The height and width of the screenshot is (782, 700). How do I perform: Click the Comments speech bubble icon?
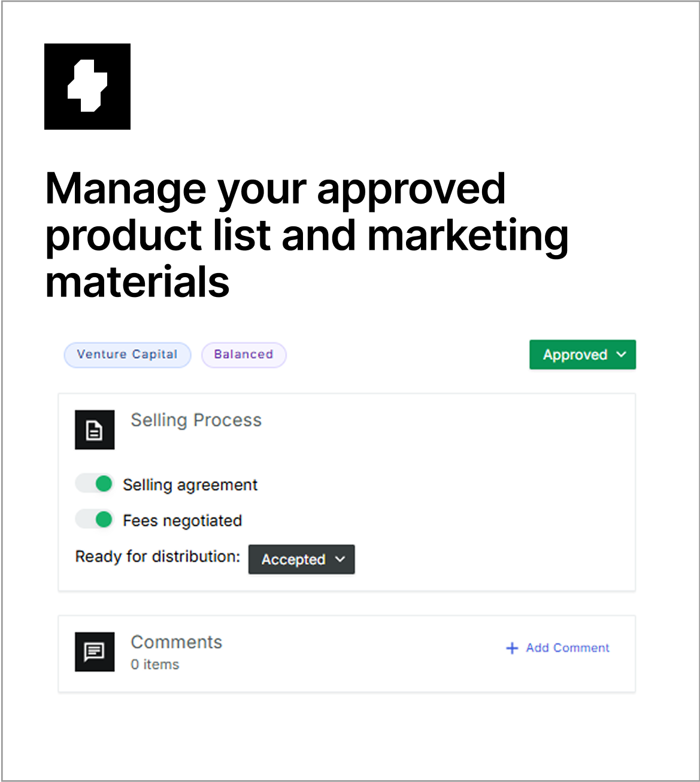tap(95, 651)
